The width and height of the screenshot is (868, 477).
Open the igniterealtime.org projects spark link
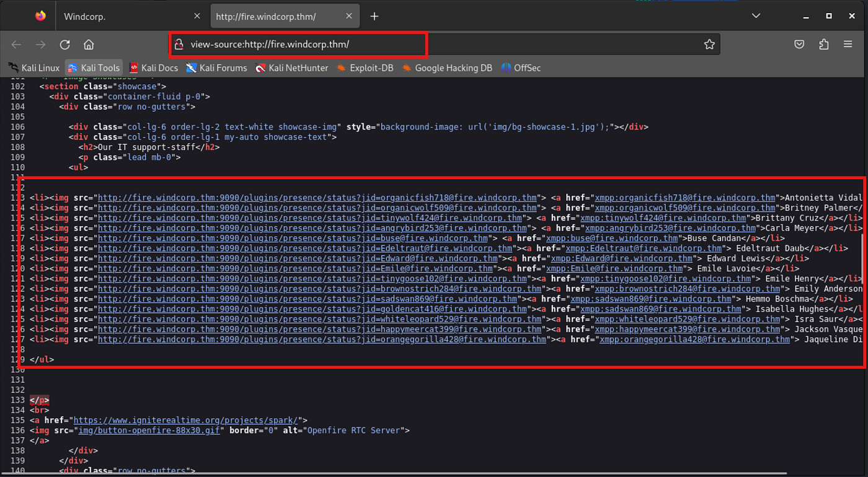click(x=187, y=420)
